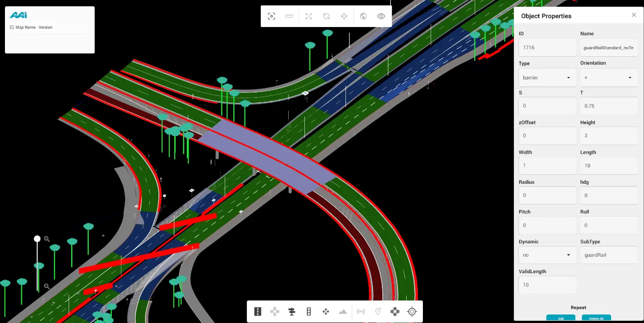644x323 pixels.
Task: Open the Type dropdown showing barrier
Action: (x=547, y=77)
